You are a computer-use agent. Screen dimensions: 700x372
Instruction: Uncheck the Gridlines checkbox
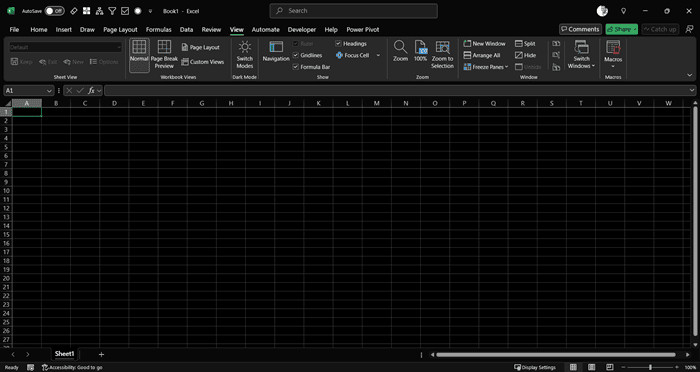tap(296, 55)
